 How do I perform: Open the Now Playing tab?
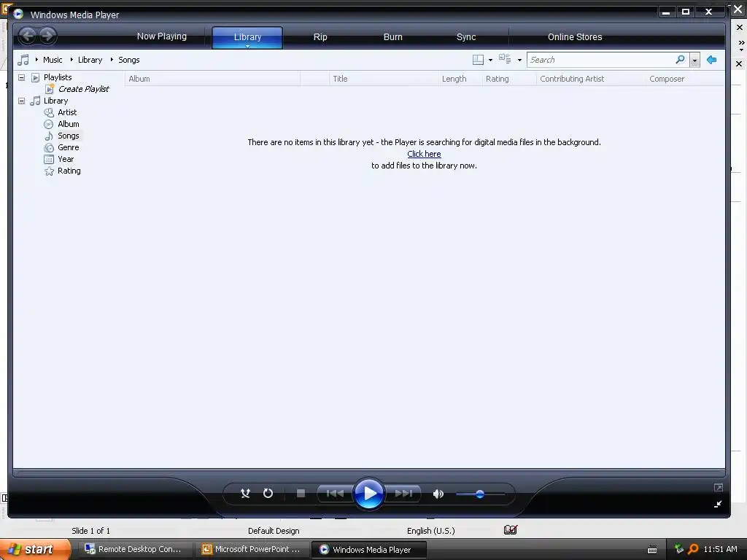click(x=162, y=36)
